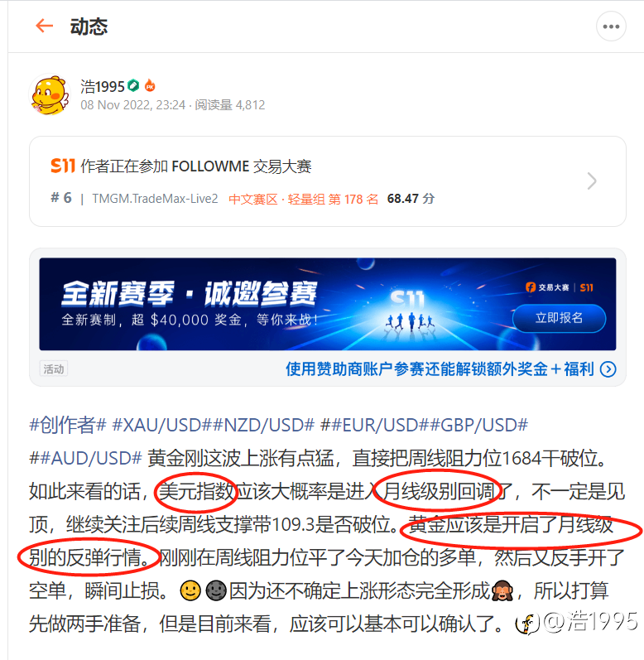Click the circled arrow after 福利
The width and height of the screenshot is (644, 660).
tap(608, 369)
